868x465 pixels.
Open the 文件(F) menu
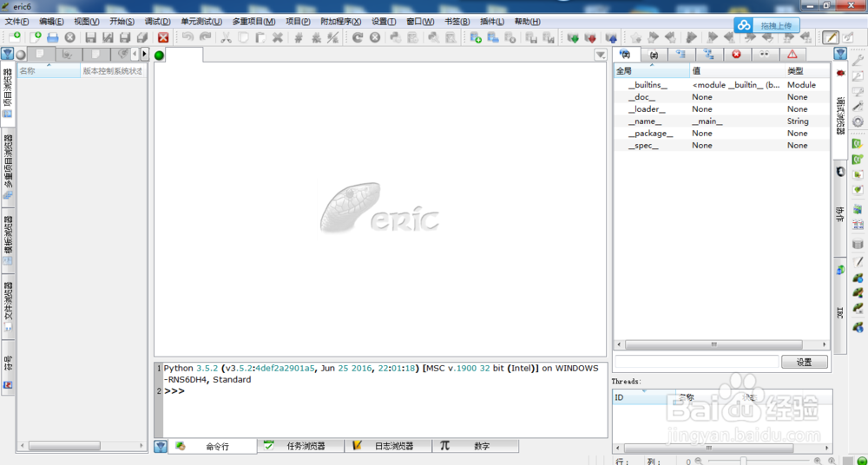click(16, 22)
